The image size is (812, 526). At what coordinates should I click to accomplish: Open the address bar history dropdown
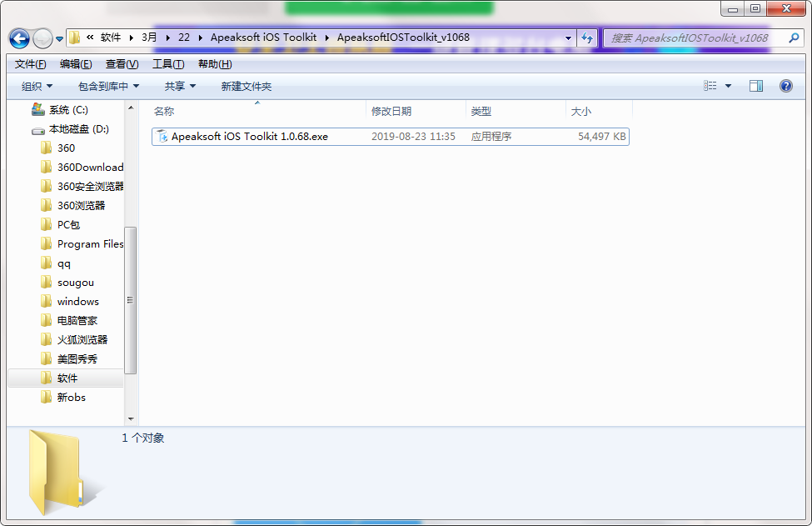pyautogui.click(x=568, y=38)
